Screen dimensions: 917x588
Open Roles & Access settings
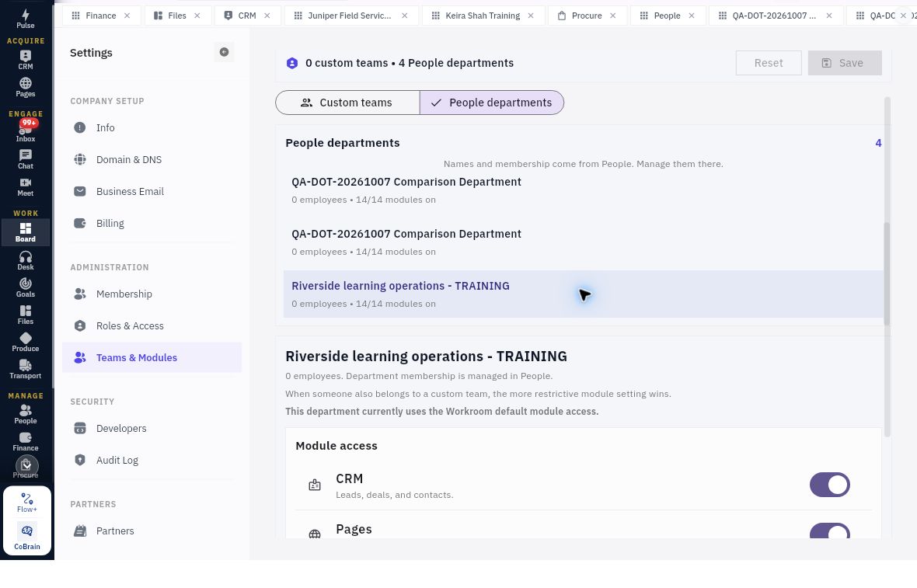152,325
